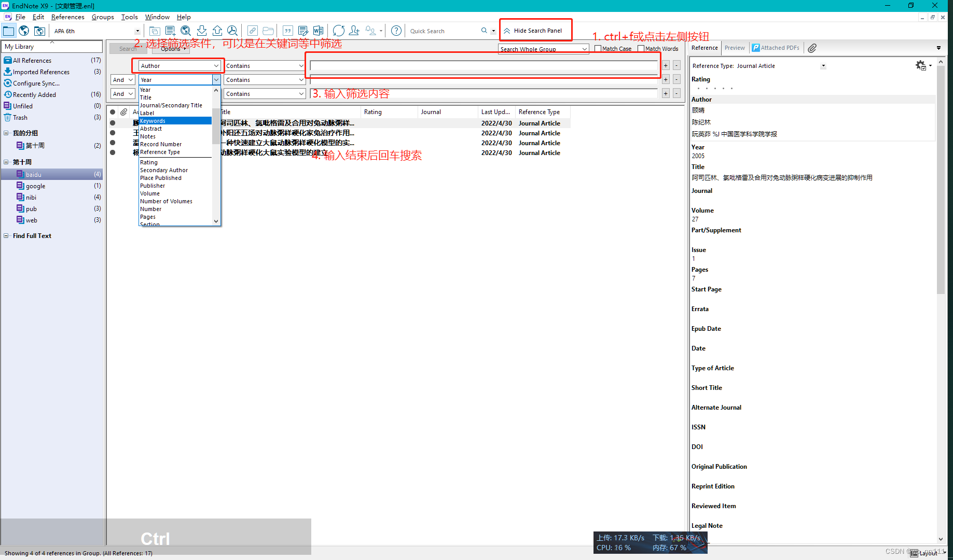This screenshot has height=560, width=953.
Task: Open the second row And operator dropdown
Action: [123, 80]
